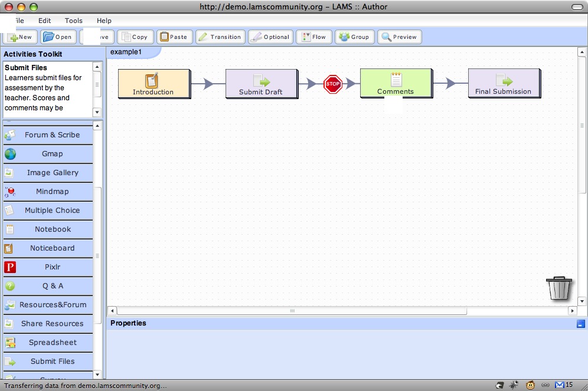Click the red STOP gate icon
This screenshot has height=391, width=588.
click(x=333, y=84)
